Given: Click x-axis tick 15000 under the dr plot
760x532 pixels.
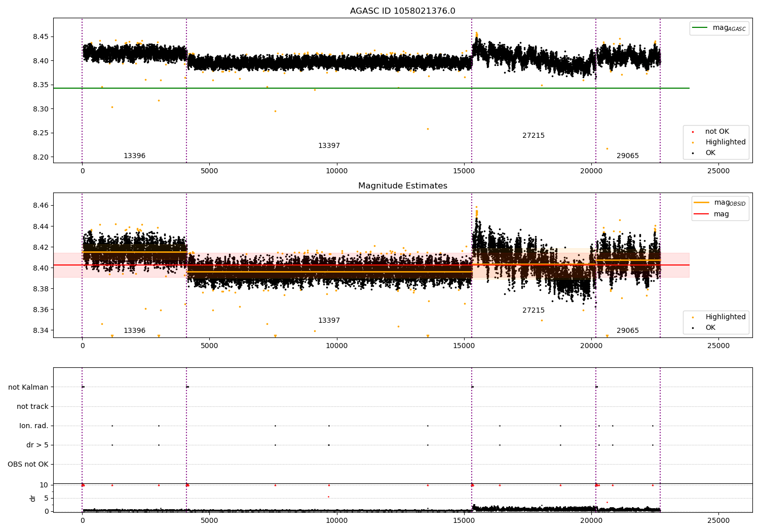Looking at the screenshot, I should (x=464, y=520).
